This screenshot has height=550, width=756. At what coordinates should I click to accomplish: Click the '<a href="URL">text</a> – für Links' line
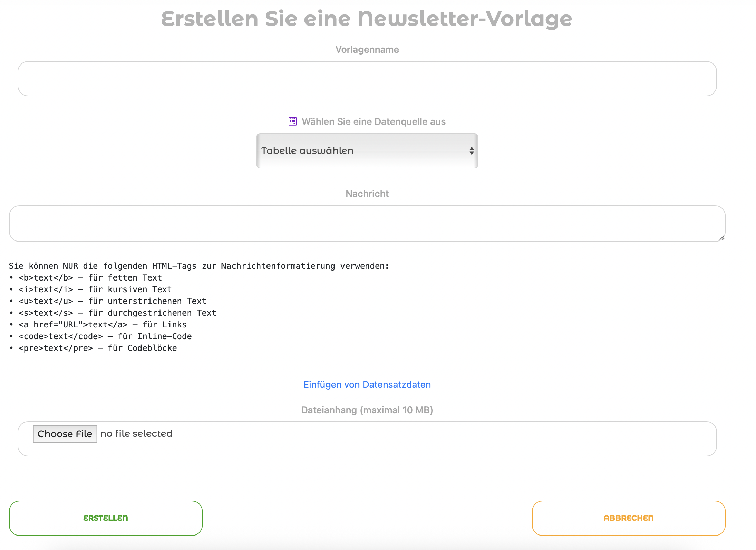pos(98,325)
